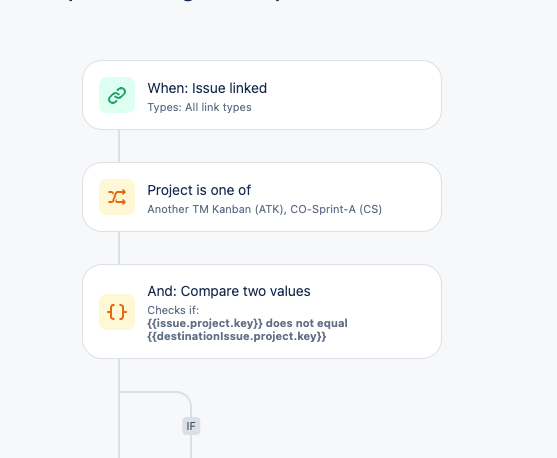Click empty right area of 'Issue linked' card
This screenshot has width=557, height=458.
pyautogui.click(x=355, y=95)
